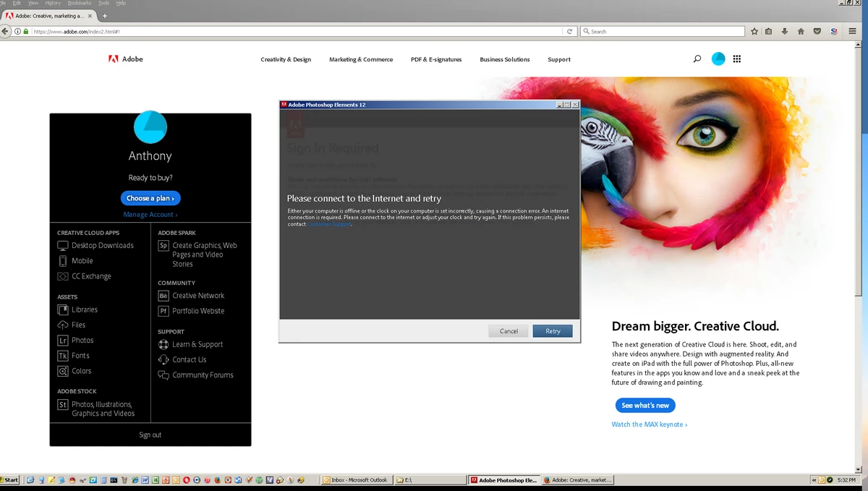Show bookmarks using the clipboard icon
The height and width of the screenshot is (491, 868).
(768, 31)
